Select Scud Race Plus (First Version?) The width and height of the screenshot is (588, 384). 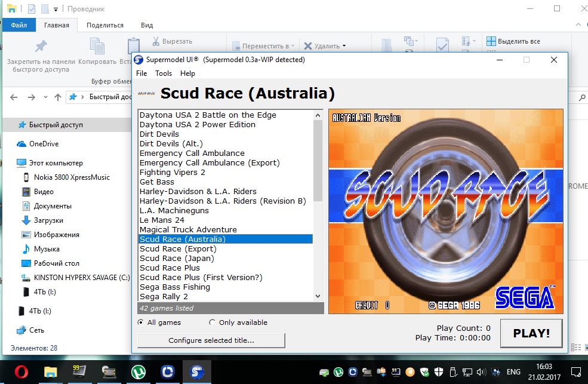(x=226, y=278)
